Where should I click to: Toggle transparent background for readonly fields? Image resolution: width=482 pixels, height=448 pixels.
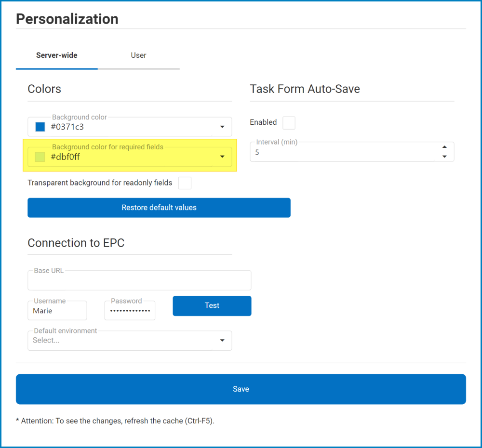[185, 183]
